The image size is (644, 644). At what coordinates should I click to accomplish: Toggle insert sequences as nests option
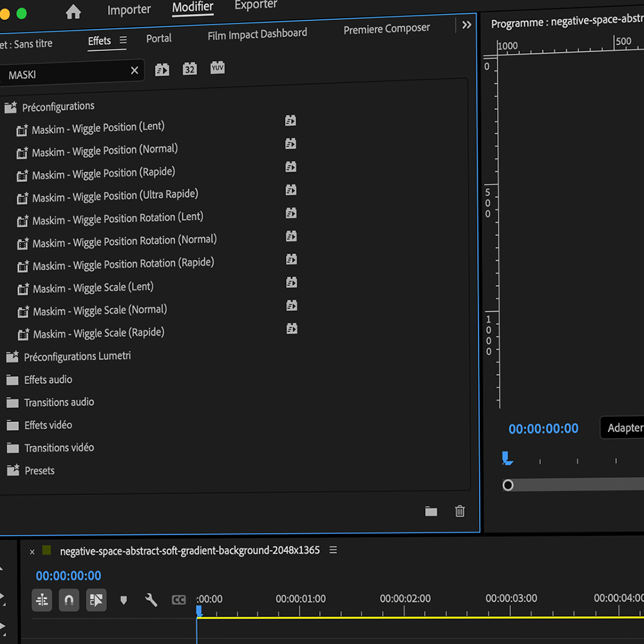coord(42,600)
